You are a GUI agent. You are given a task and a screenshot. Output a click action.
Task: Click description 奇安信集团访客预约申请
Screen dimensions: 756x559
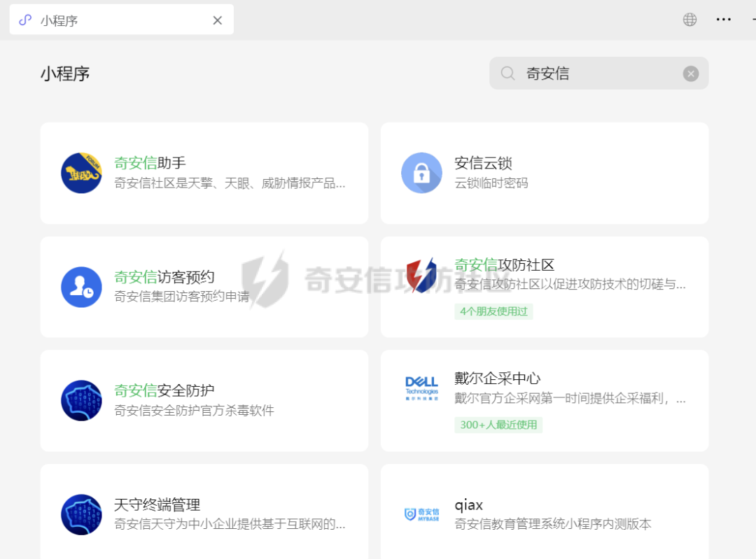(182, 297)
